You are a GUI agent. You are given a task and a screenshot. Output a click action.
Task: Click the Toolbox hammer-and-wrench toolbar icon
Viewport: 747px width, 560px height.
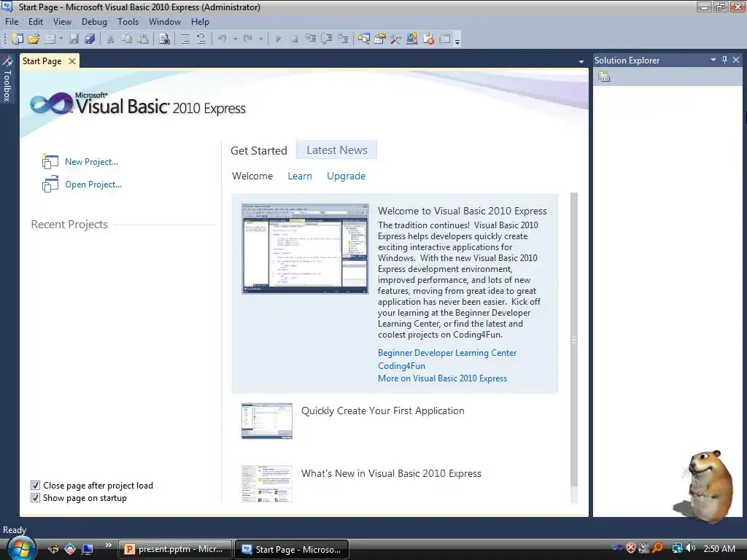tap(396, 39)
